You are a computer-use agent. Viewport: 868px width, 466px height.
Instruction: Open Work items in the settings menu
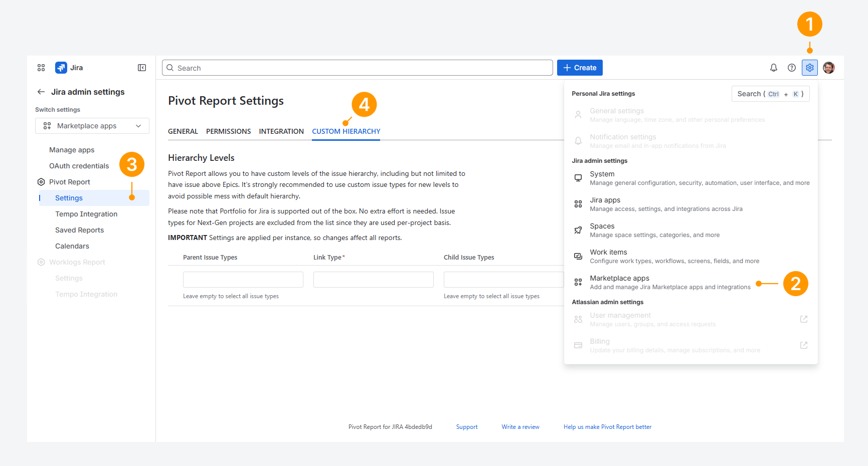click(691, 256)
